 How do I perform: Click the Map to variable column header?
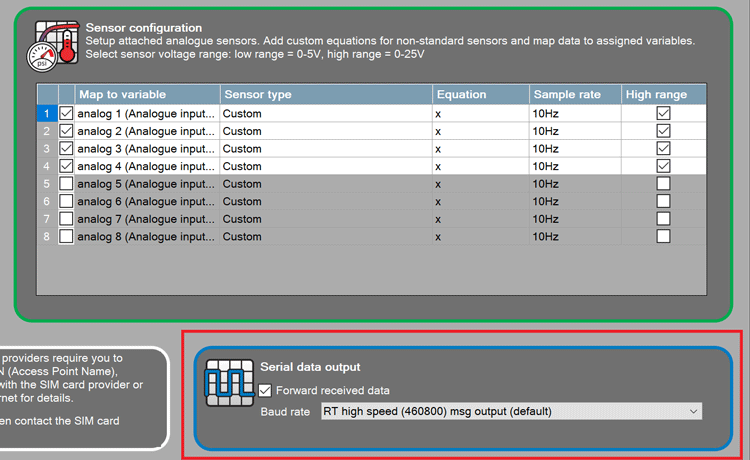tap(146, 95)
